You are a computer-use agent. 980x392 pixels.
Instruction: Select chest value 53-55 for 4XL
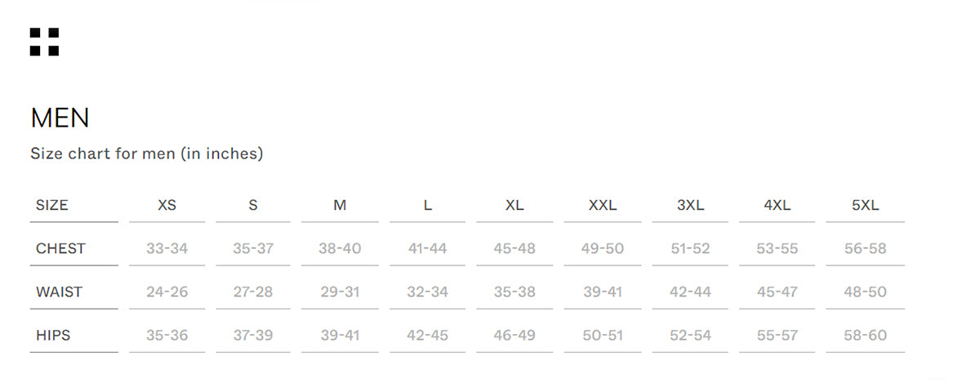777,248
